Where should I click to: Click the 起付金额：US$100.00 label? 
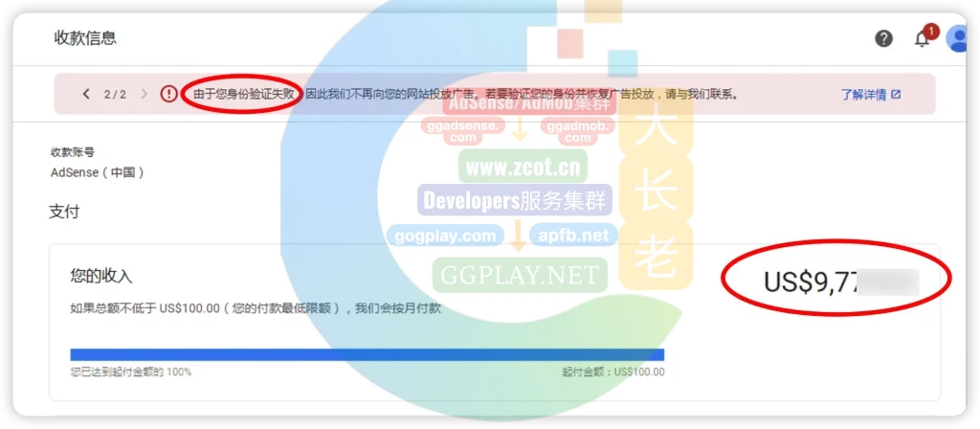(x=613, y=373)
